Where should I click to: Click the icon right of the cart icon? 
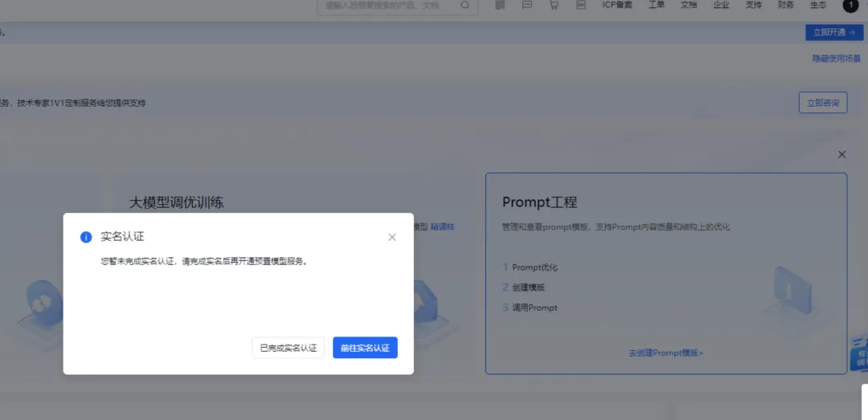tap(581, 5)
